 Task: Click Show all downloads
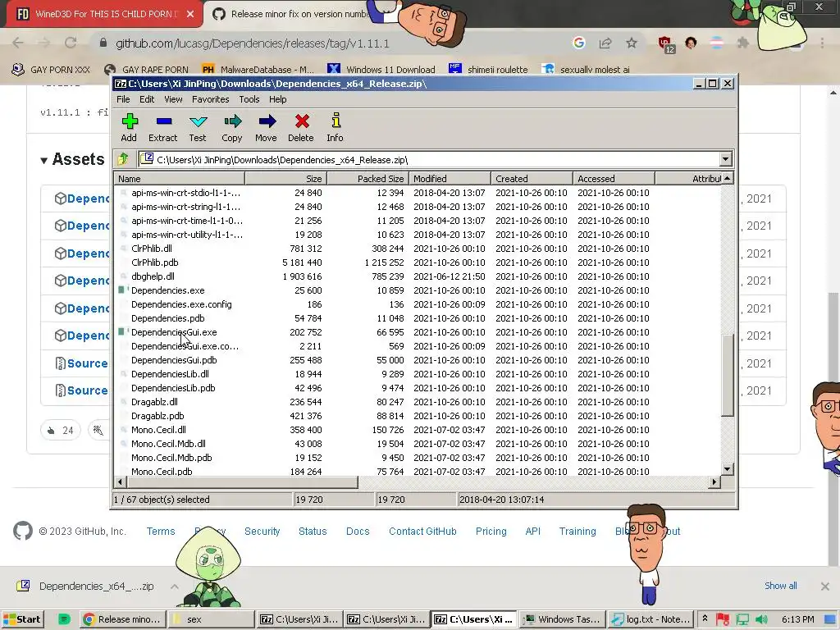click(x=781, y=586)
